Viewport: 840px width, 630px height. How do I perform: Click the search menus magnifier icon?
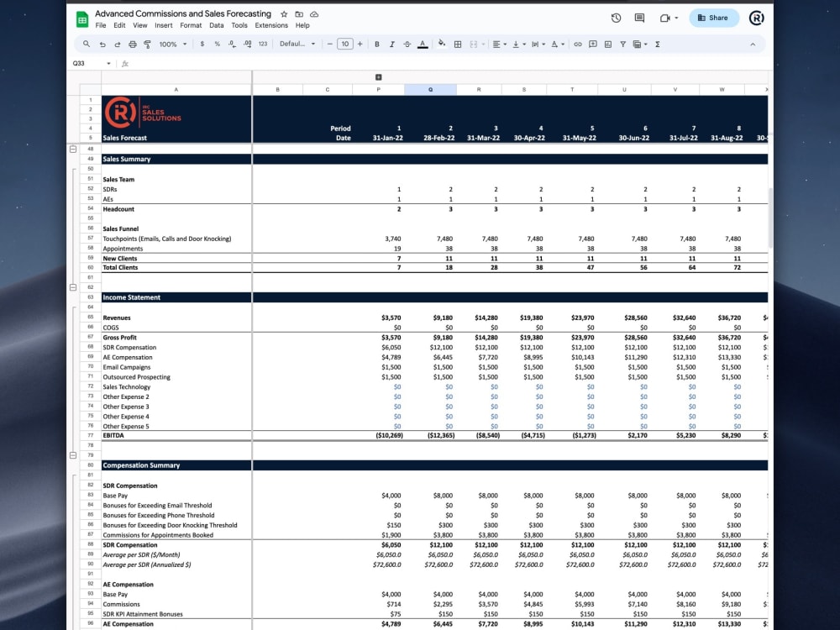click(87, 44)
